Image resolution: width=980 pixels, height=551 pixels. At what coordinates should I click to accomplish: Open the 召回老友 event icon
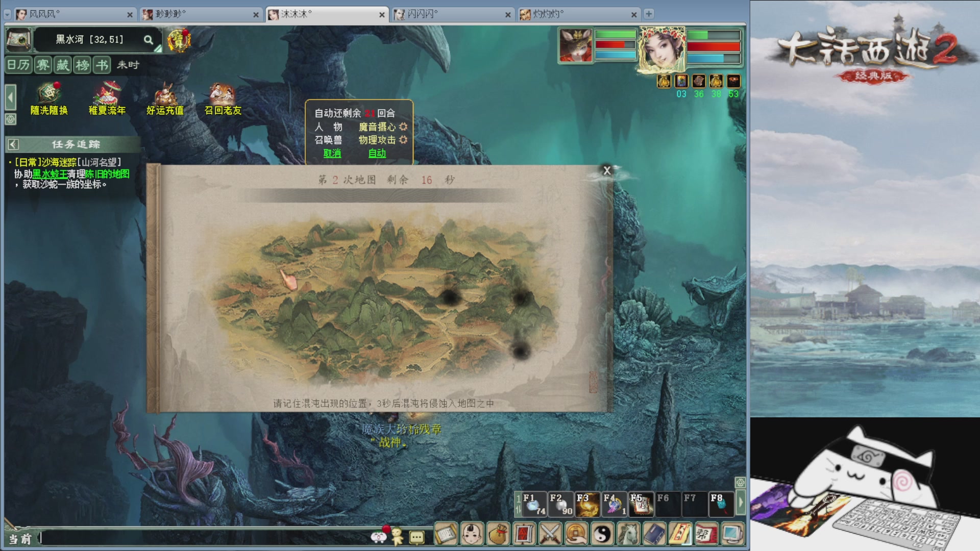click(223, 98)
